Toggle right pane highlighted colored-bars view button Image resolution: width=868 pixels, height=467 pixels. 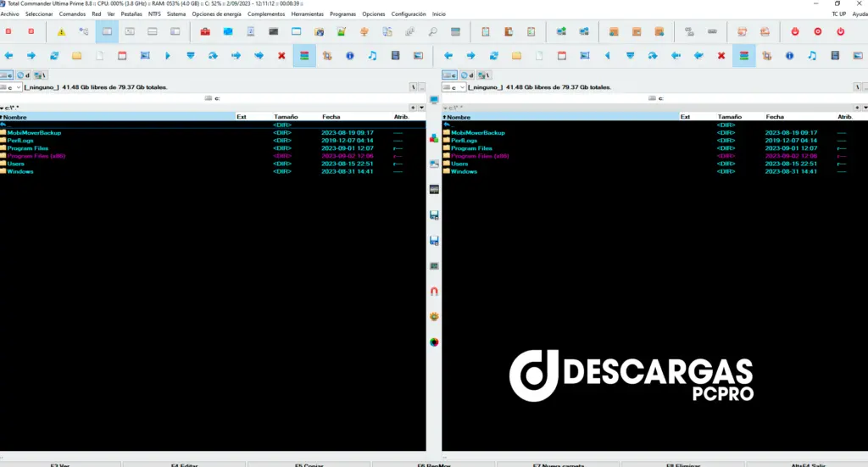point(744,55)
